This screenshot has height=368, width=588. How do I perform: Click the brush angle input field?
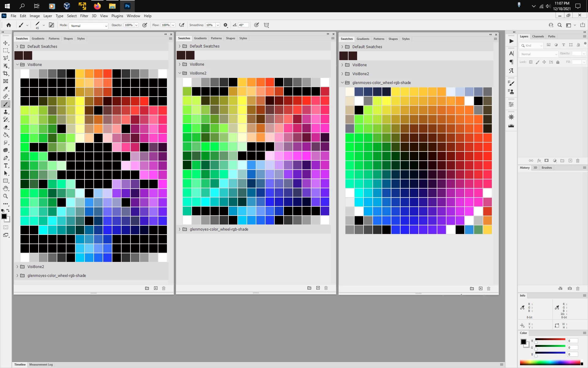point(243,25)
